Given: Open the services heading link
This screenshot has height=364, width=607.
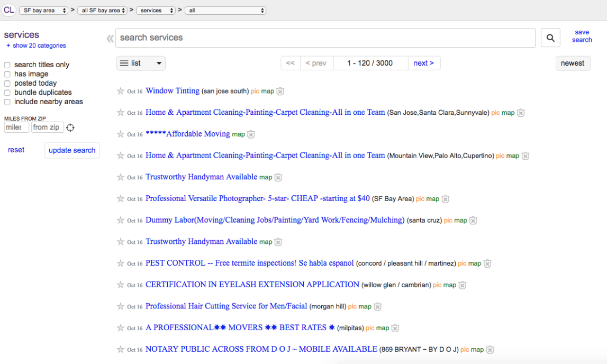Looking at the screenshot, I should coord(22,35).
